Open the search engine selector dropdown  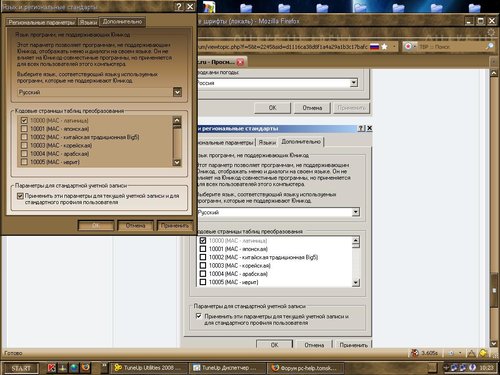(x=410, y=47)
